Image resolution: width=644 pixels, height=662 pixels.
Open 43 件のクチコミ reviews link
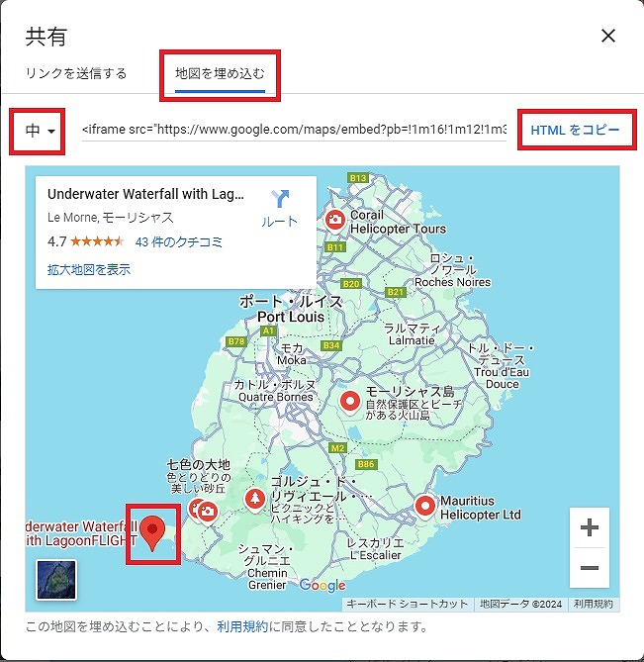coord(178,241)
